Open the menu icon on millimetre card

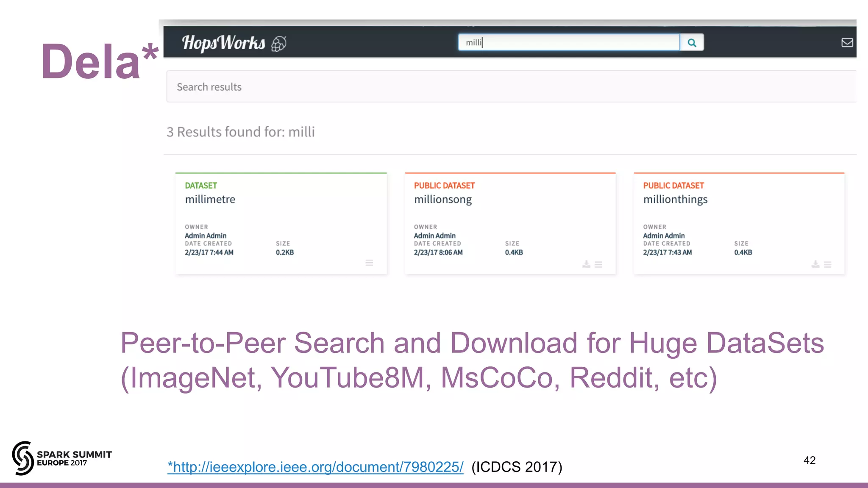pos(369,263)
